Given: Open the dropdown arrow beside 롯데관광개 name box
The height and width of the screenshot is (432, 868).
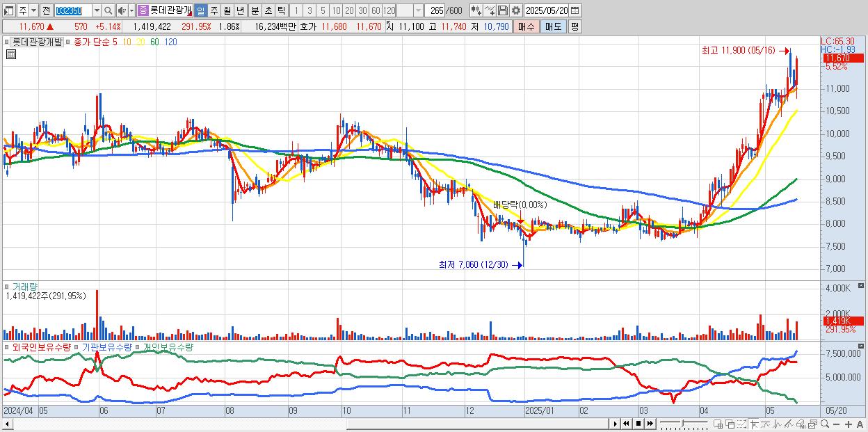Looking at the screenshot, I should coord(190,15).
